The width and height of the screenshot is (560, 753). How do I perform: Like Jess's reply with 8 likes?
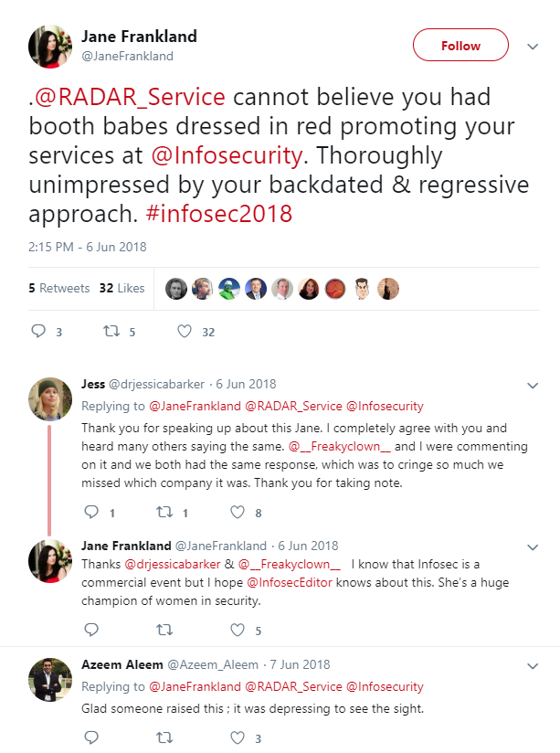(x=238, y=512)
